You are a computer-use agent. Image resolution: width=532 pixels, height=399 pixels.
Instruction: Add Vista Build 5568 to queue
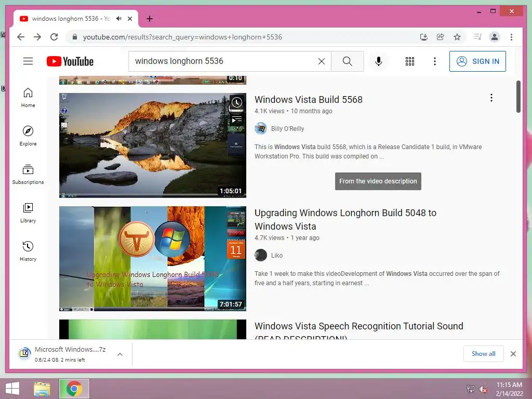pyautogui.click(x=237, y=119)
